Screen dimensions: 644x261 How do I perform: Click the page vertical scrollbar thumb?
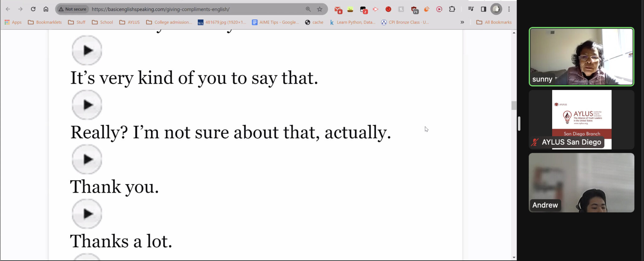[514, 105]
